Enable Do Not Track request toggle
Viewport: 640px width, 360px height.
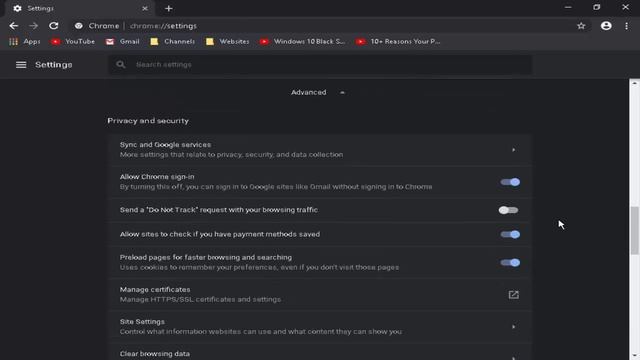tap(509, 210)
